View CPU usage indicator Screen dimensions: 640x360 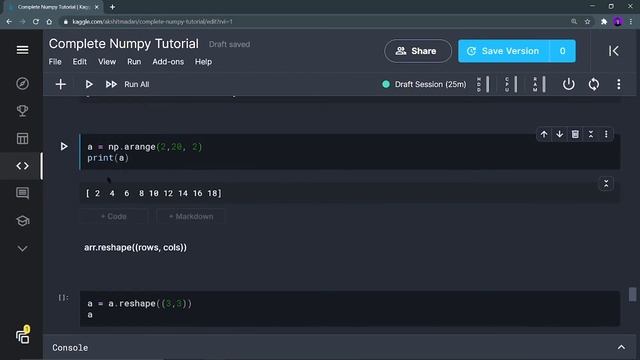coord(511,84)
